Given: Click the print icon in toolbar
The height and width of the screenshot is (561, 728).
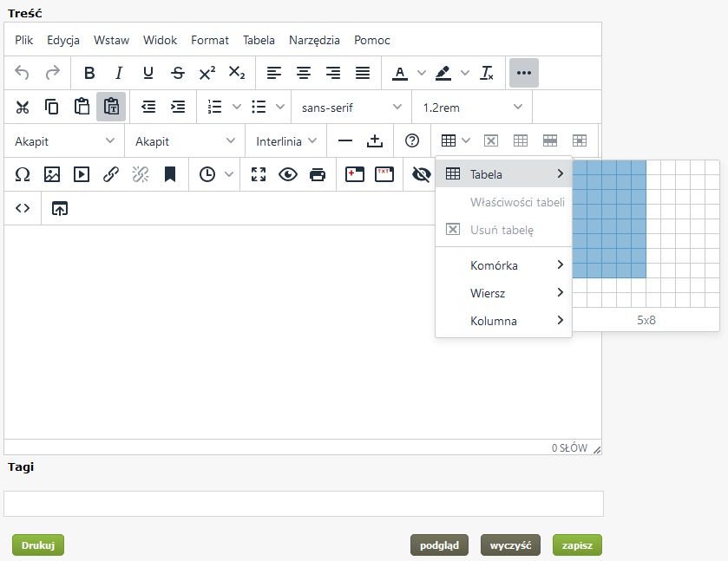Looking at the screenshot, I should (318, 174).
